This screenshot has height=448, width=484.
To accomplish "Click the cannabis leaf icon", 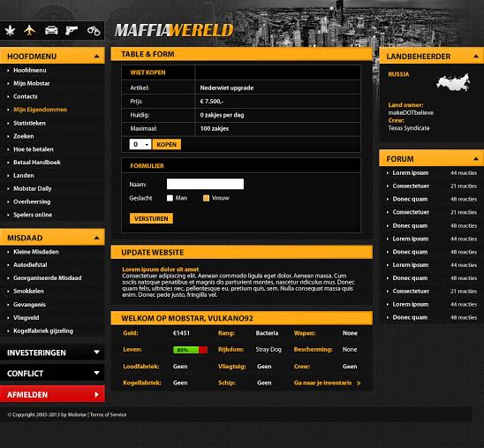I will [x=11, y=31].
